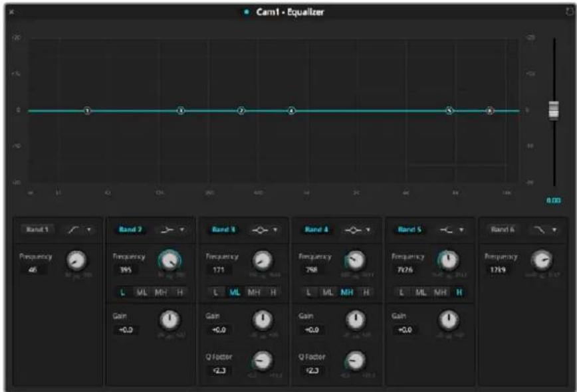Select ML range for Band 4
The width and height of the screenshot is (577, 392).
click(x=328, y=292)
